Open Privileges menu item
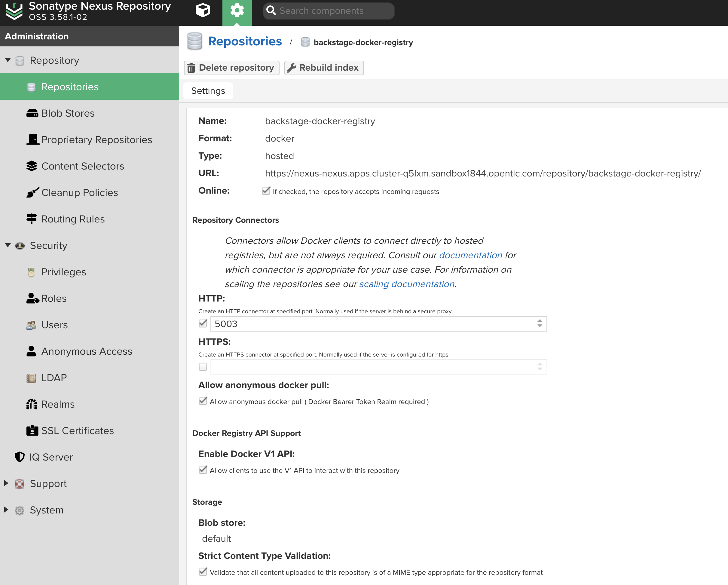The height and width of the screenshot is (585, 728). click(64, 272)
